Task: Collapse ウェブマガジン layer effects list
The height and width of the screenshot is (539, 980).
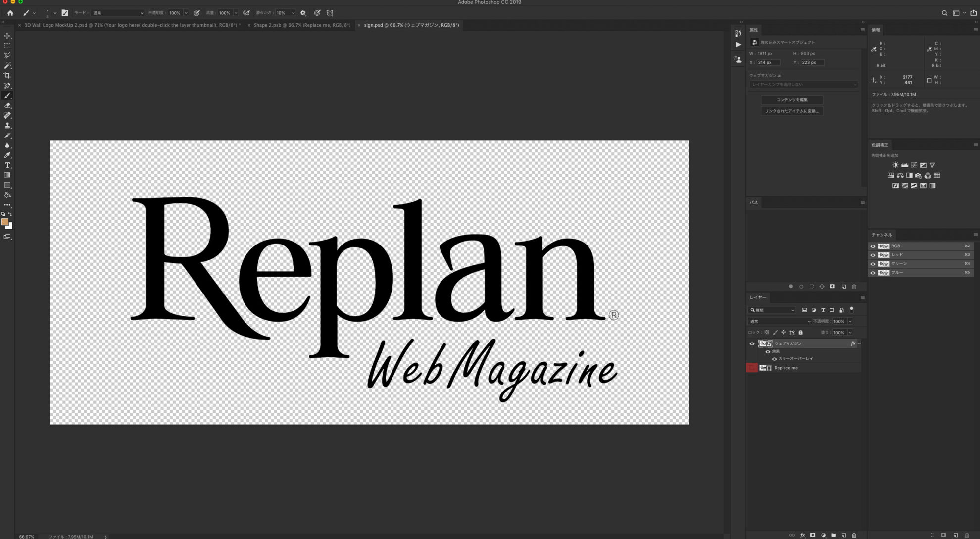Action: [x=859, y=343]
